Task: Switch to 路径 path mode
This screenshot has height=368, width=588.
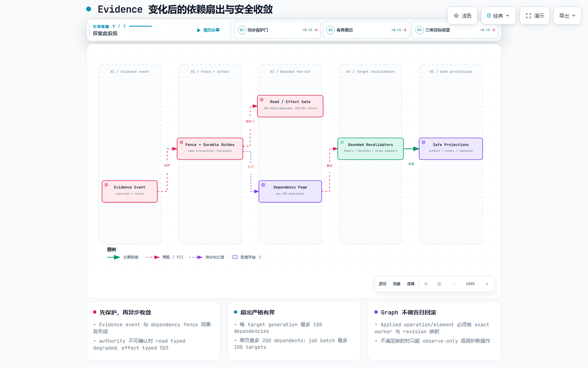Action: pyautogui.click(x=383, y=284)
